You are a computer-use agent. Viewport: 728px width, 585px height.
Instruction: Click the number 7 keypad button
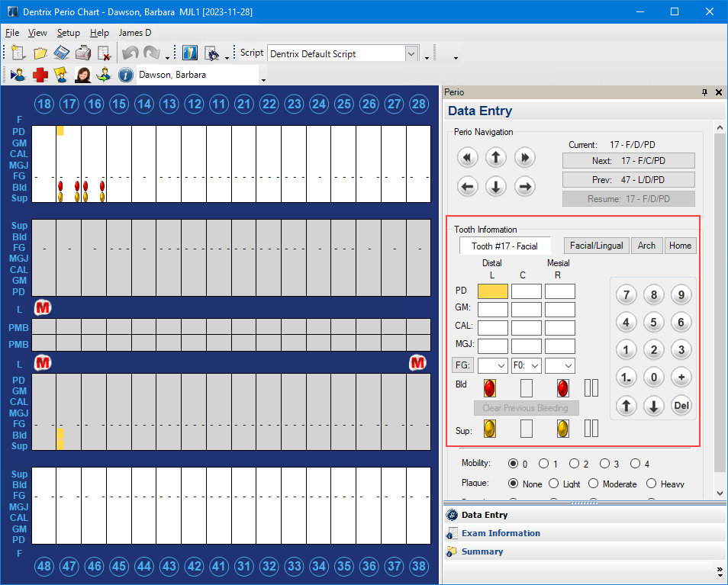click(626, 295)
